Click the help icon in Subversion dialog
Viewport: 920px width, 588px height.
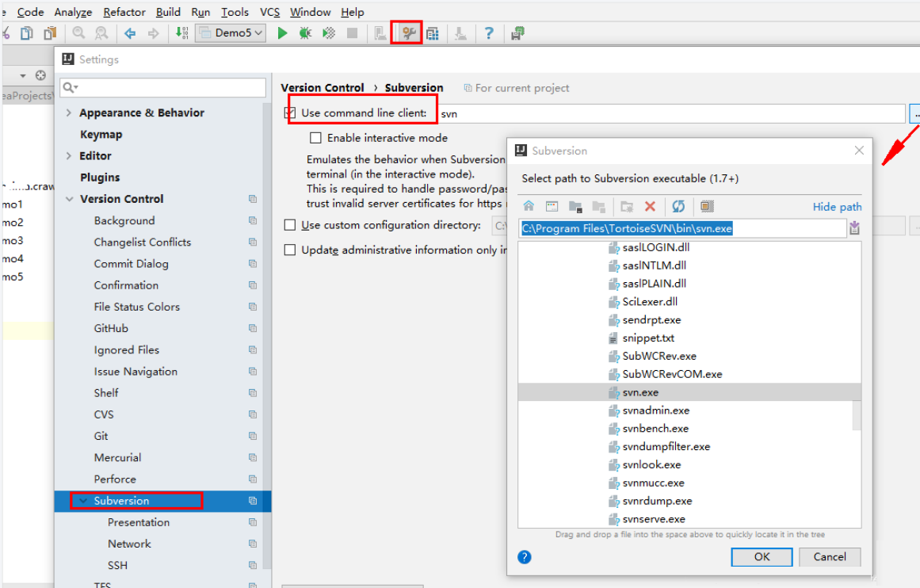click(525, 557)
